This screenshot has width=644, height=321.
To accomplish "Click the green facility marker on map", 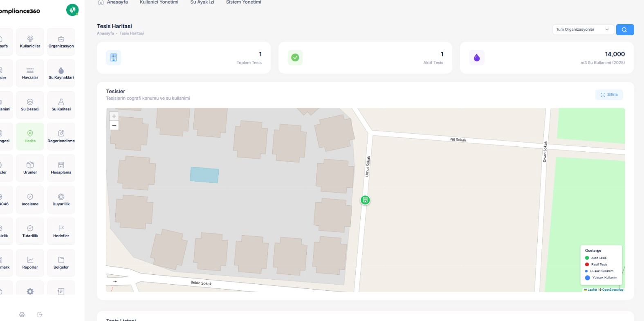I will 365,200.
